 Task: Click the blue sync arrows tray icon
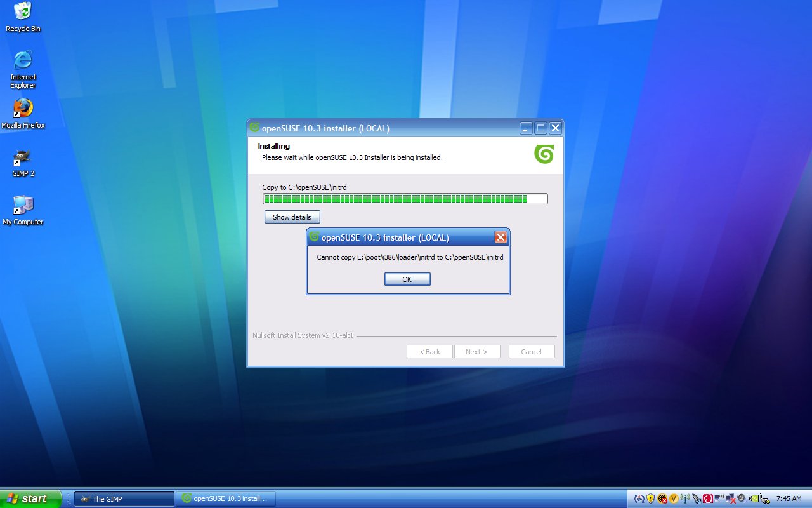pos(639,498)
